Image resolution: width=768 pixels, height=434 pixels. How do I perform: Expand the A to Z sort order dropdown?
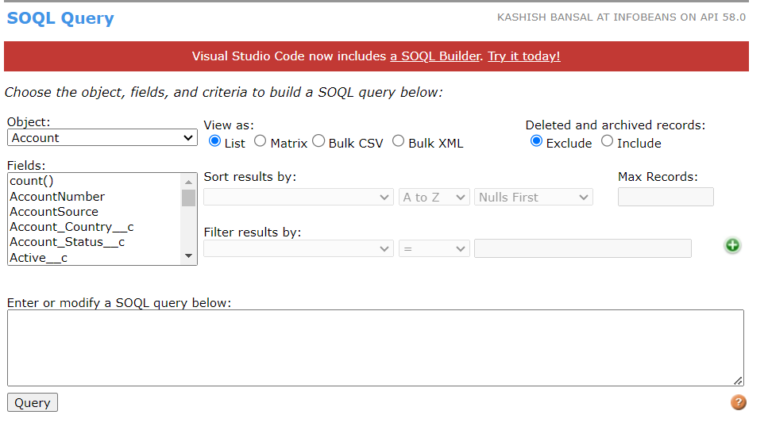[433, 197]
